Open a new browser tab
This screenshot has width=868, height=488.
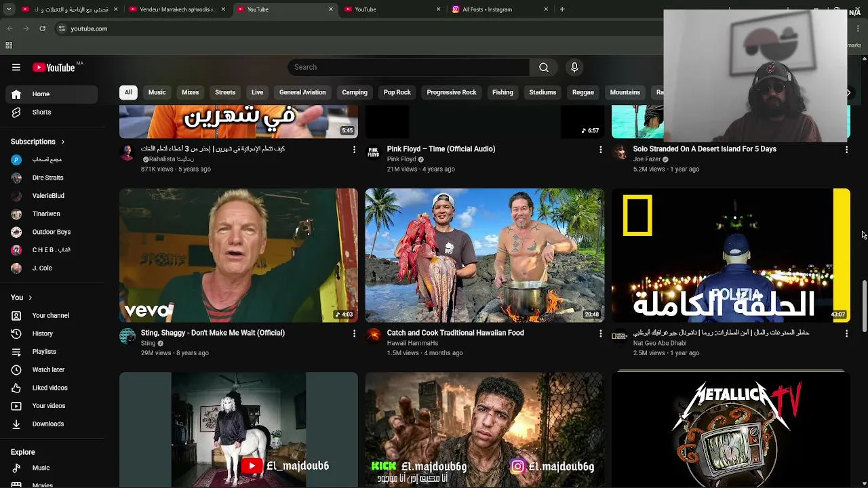[x=562, y=9]
